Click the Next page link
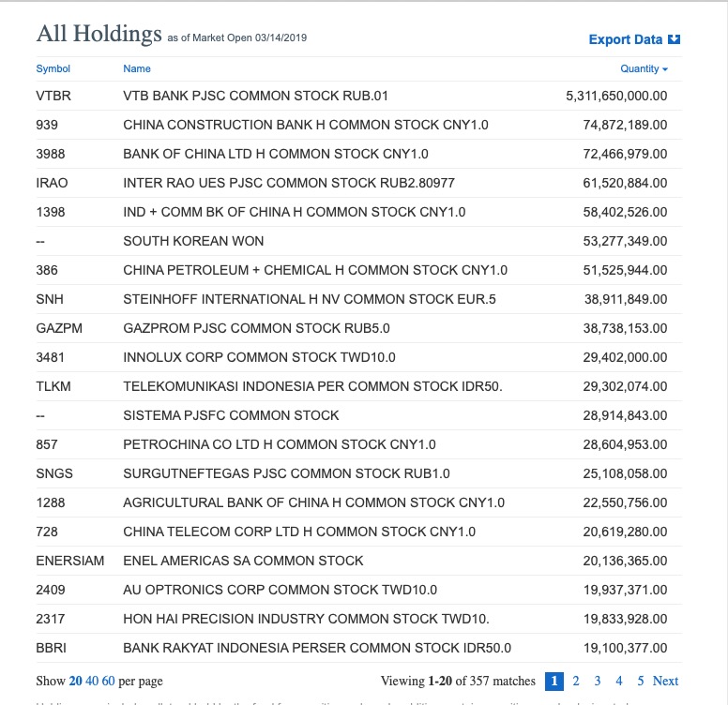 click(x=665, y=682)
